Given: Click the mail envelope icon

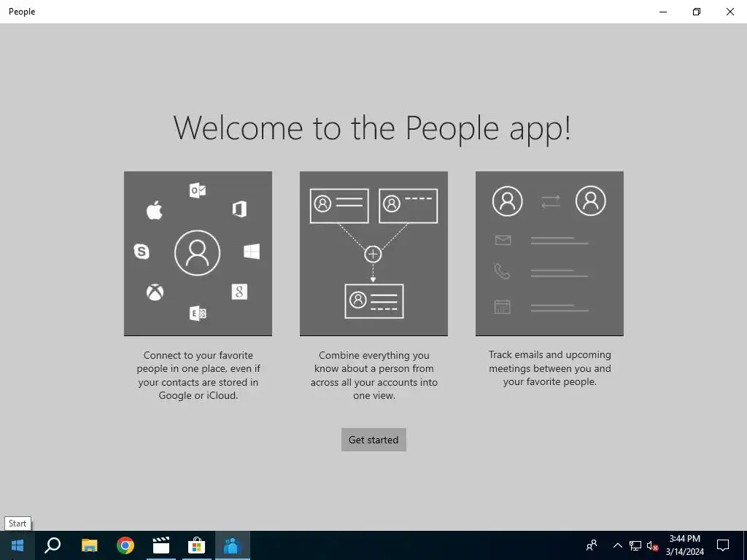Looking at the screenshot, I should click(503, 240).
